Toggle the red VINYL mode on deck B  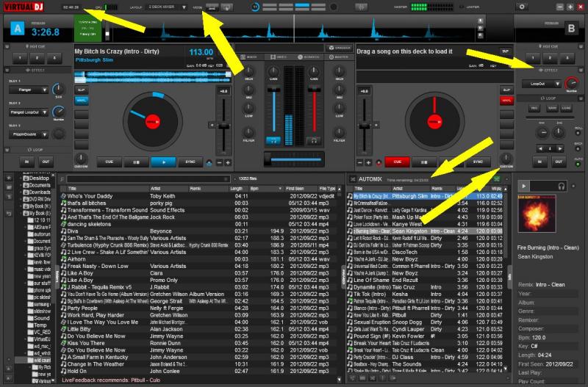[x=506, y=101]
